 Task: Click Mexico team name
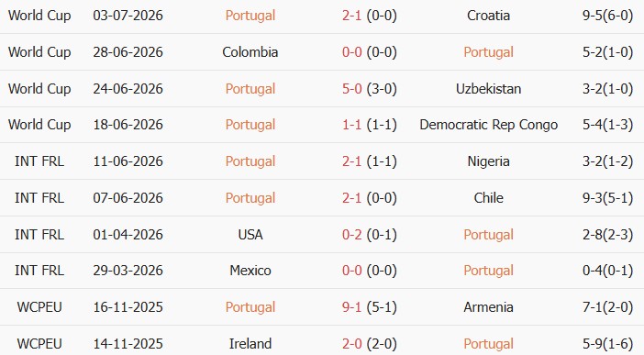click(250, 271)
